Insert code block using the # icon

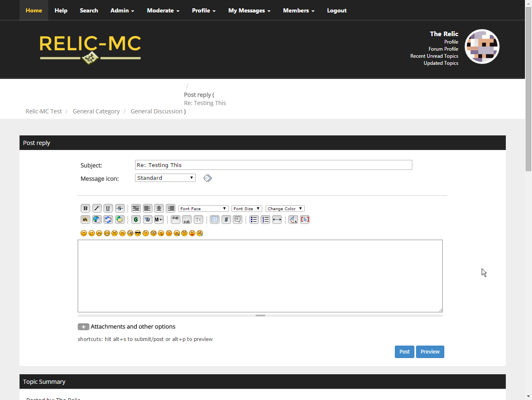[226, 220]
